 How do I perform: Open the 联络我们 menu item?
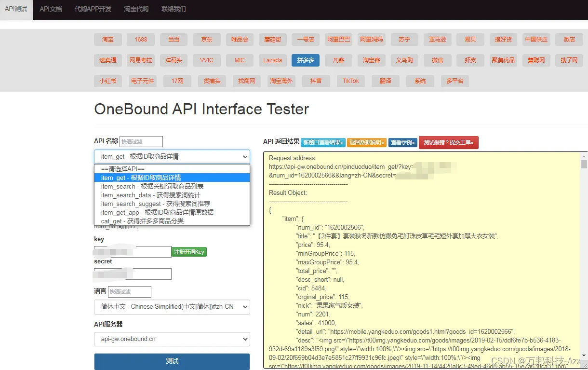click(174, 9)
